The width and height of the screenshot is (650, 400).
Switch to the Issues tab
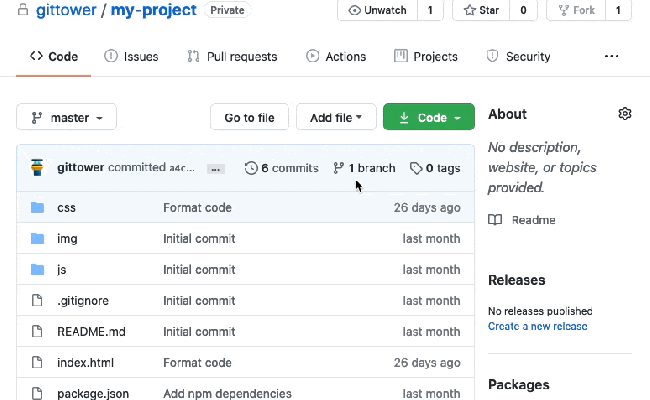tap(131, 56)
